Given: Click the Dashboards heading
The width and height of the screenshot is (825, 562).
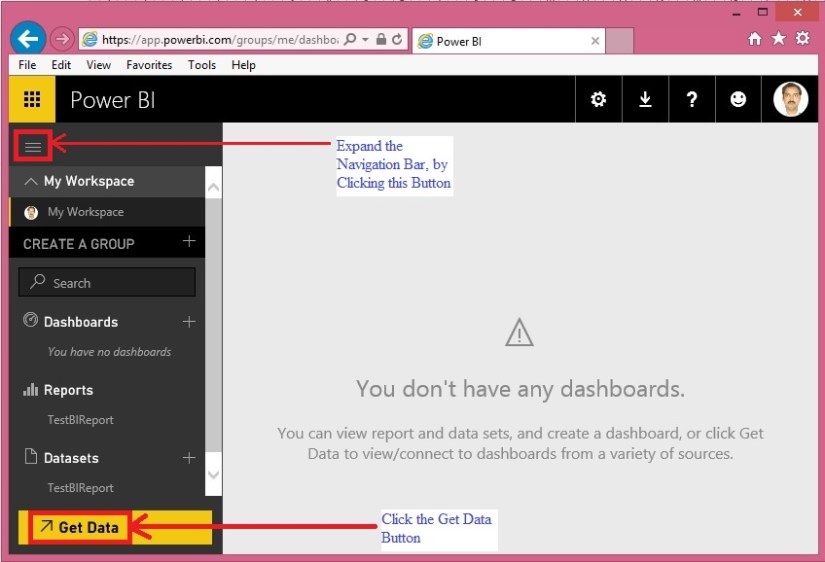Looking at the screenshot, I should [81, 322].
